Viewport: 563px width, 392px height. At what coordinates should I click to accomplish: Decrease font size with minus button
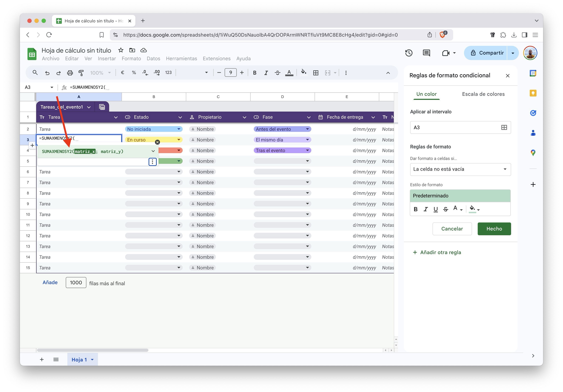coord(219,73)
